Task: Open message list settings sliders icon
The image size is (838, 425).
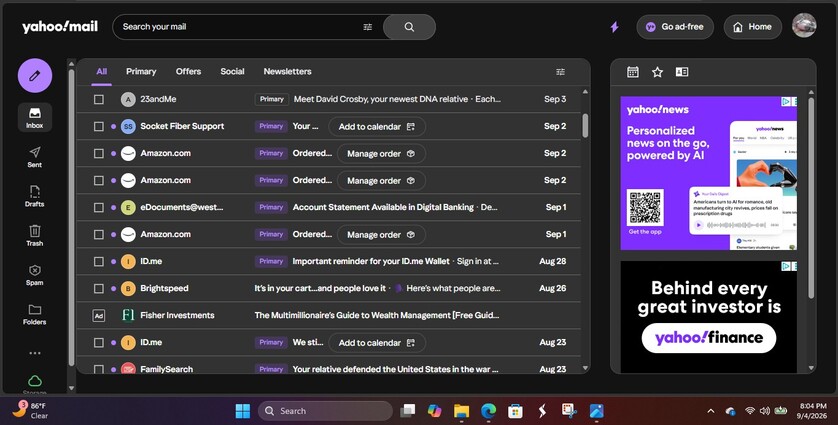Action: point(560,72)
